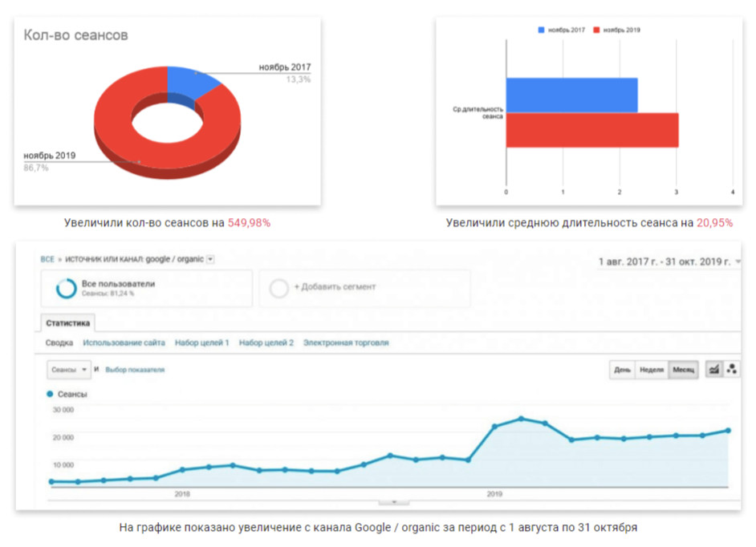Click the empty Add Segment circle icon

click(x=278, y=288)
